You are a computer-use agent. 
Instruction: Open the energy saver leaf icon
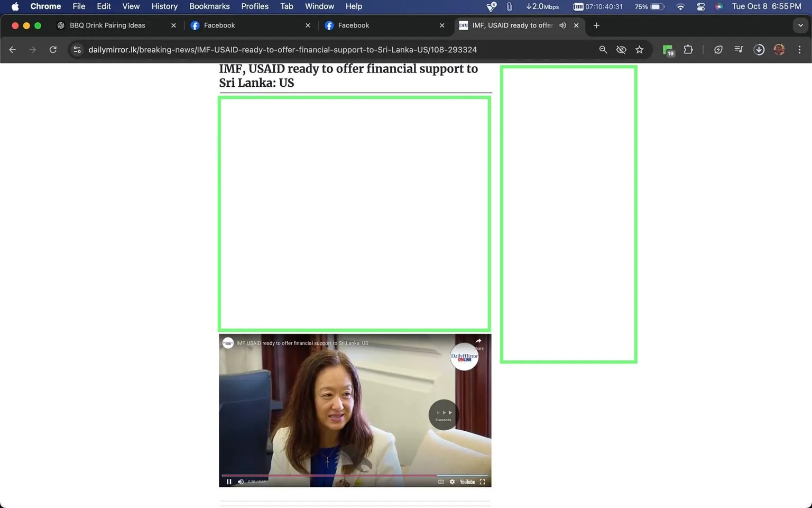click(718, 49)
